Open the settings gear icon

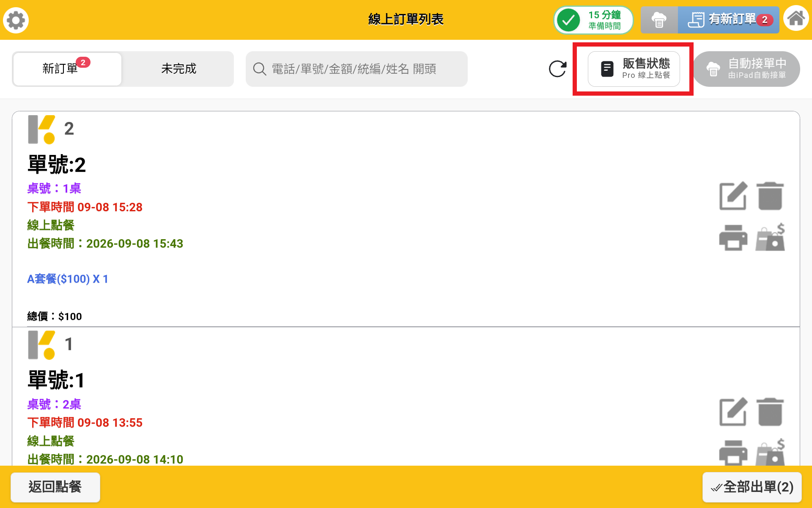pyautogui.click(x=16, y=20)
